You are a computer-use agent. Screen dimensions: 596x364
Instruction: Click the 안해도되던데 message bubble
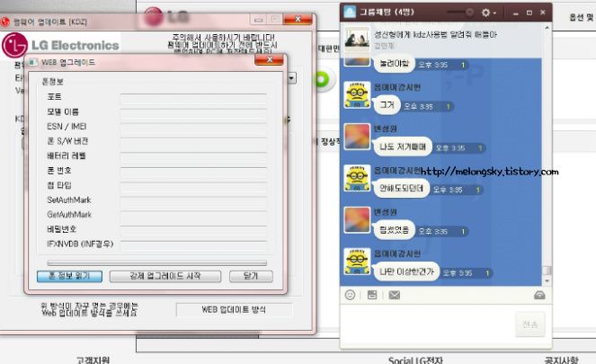coord(401,189)
